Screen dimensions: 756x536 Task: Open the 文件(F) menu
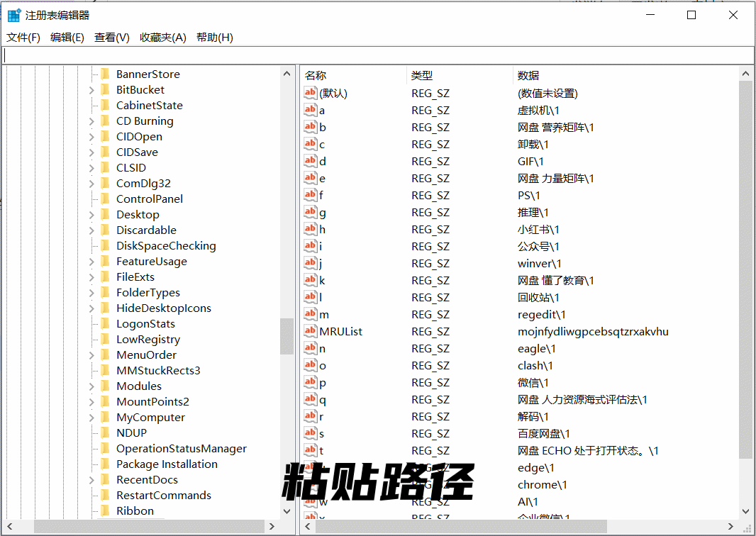point(23,38)
